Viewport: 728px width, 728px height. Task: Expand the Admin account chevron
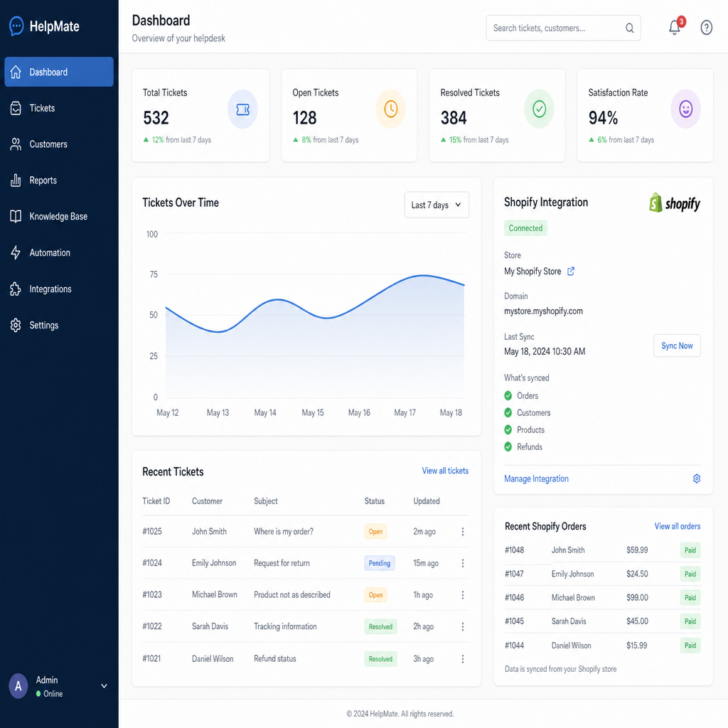click(x=104, y=686)
